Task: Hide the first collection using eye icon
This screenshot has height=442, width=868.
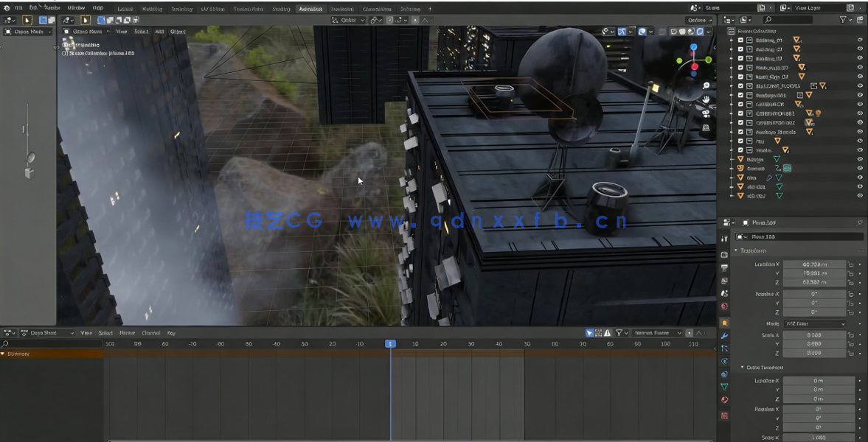Action: point(859,40)
